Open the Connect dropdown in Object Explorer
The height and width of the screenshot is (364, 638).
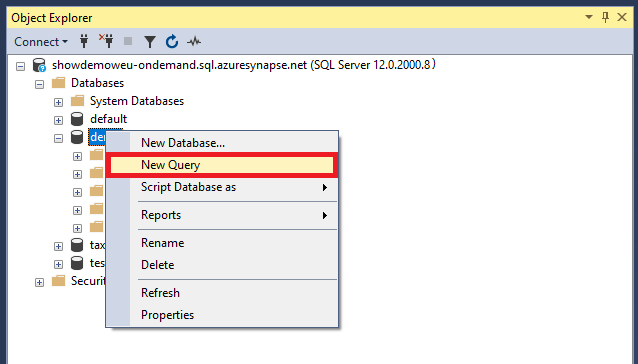[x=41, y=42]
